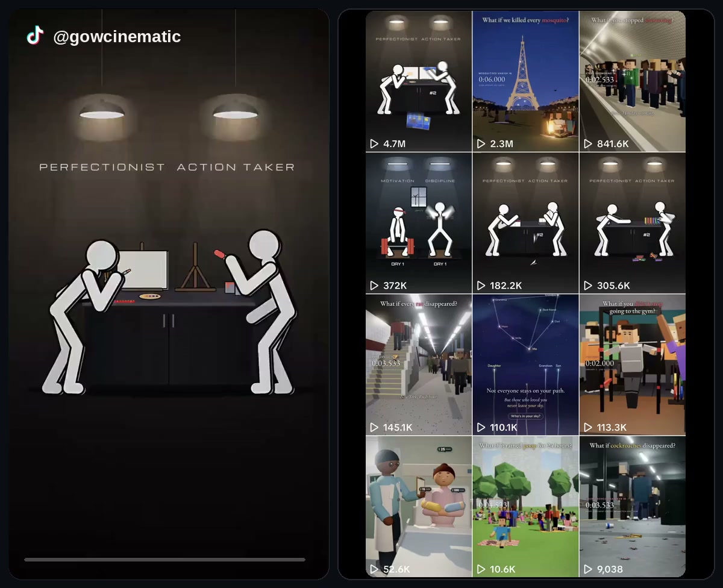723x588 pixels.
Task: Open the Perfectionist thumbnail with 182.2K views
Action: pos(525,223)
